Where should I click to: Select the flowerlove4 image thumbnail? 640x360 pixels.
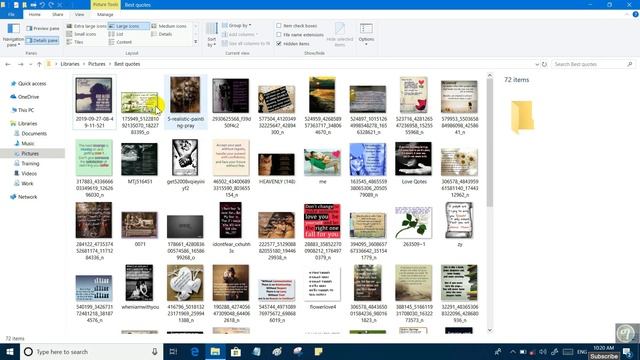(322, 288)
